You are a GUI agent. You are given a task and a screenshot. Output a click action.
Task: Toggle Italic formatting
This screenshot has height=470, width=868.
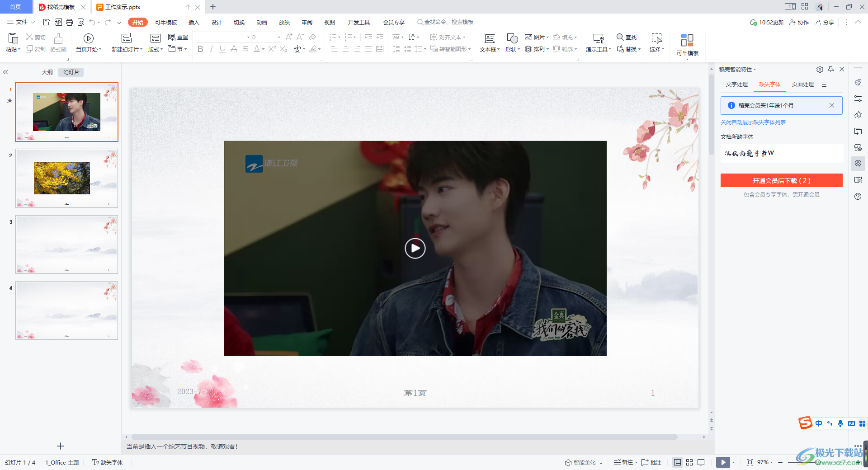(211, 49)
